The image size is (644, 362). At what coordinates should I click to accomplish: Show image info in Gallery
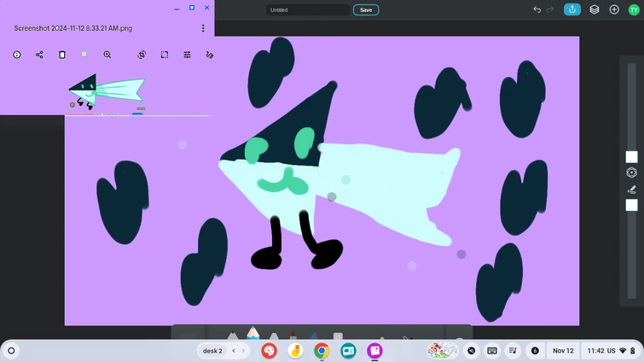tap(17, 55)
